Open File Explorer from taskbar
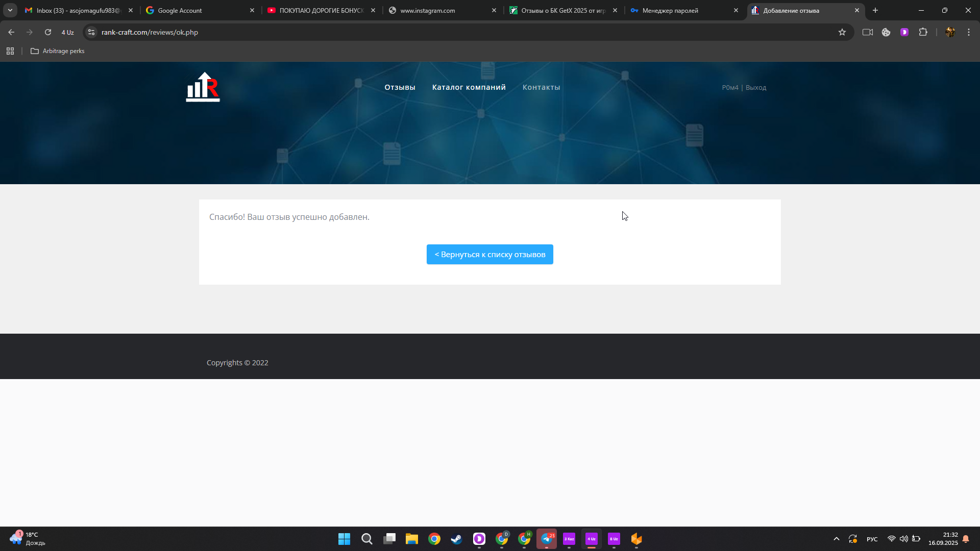980x551 pixels. (x=412, y=539)
